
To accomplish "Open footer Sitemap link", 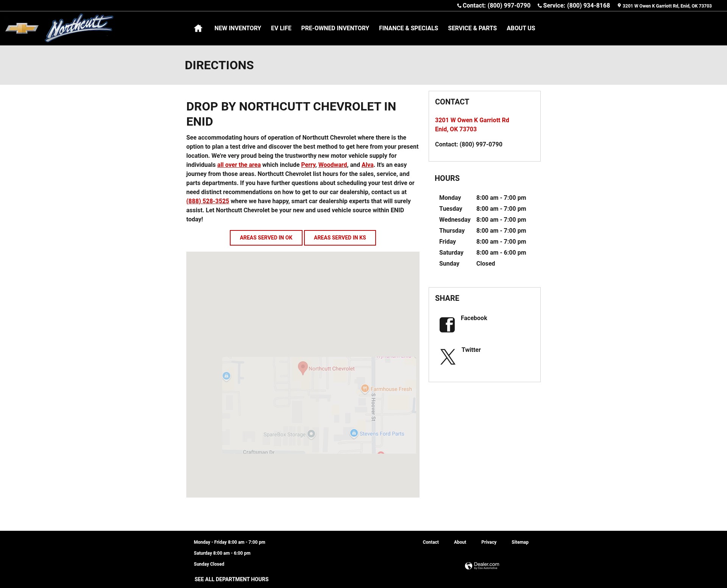I will pyautogui.click(x=520, y=542).
